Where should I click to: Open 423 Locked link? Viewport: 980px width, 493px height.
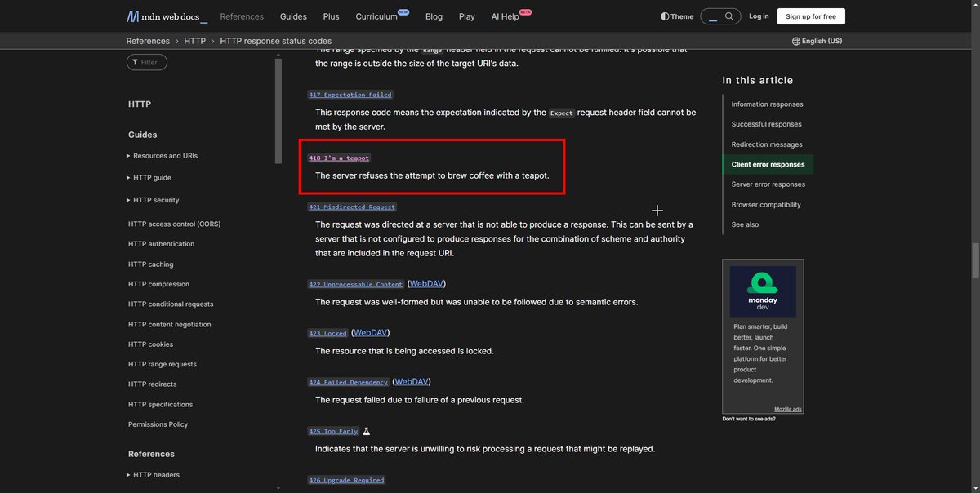pyautogui.click(x=328, y=334)
